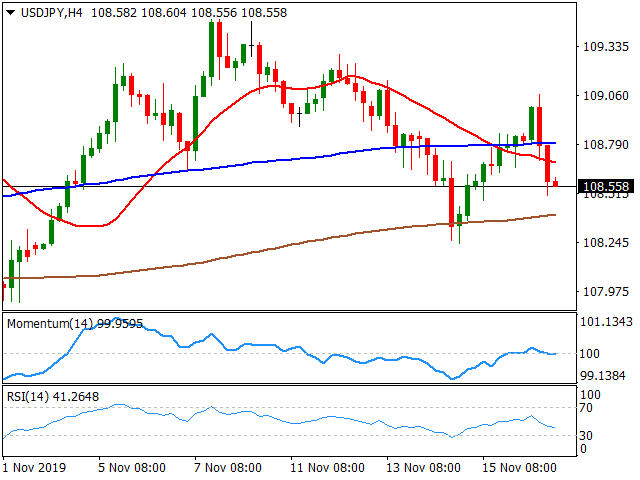The width and height of the screenshot is (640, 480).
Task: Click the OHLC values 108.582 108.604 108.556 108.558
Action: coord(189,13)
